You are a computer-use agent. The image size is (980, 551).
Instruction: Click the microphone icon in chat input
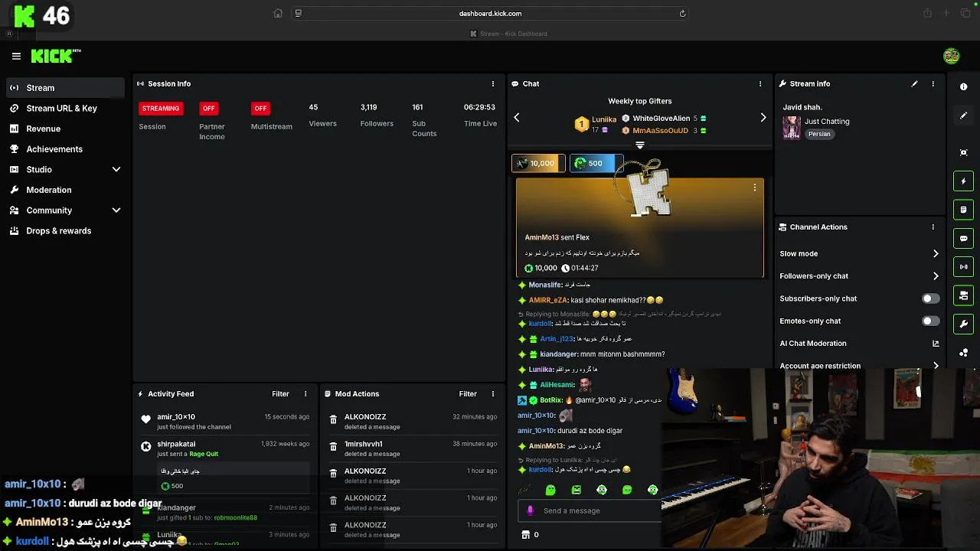coord(531,510)
